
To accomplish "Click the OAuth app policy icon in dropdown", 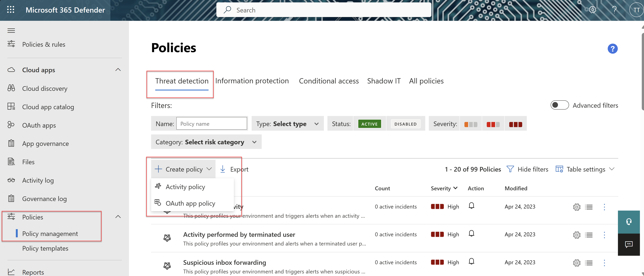I will (x=158, y=202).
